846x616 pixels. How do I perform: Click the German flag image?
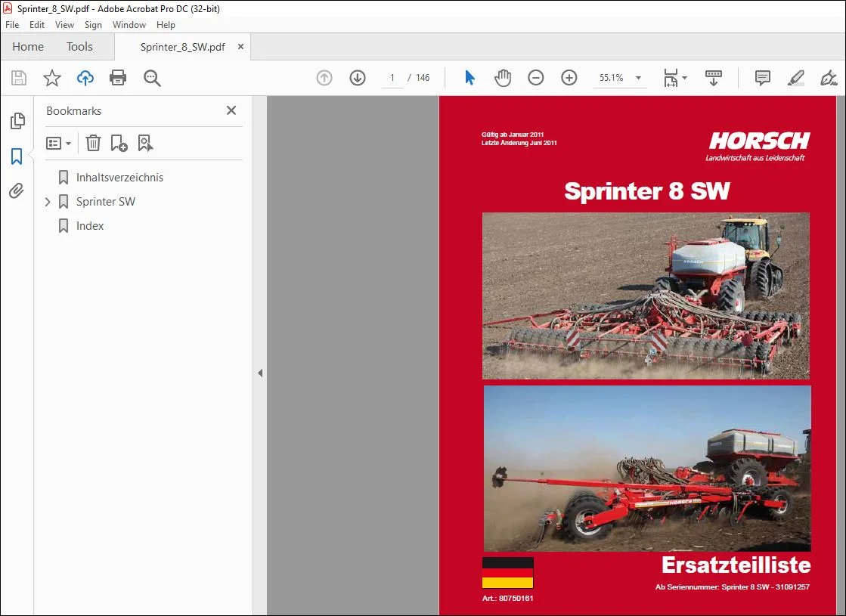508,573
